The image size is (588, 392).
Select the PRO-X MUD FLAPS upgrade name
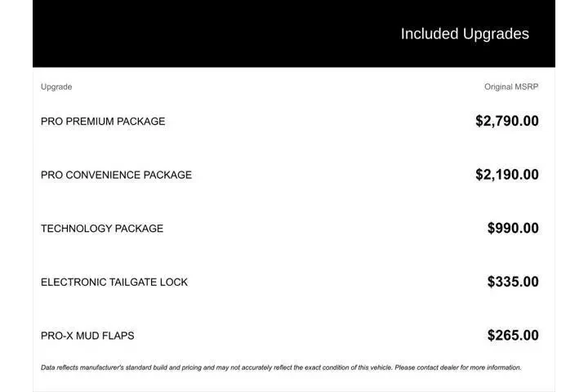tap(87, 336)
